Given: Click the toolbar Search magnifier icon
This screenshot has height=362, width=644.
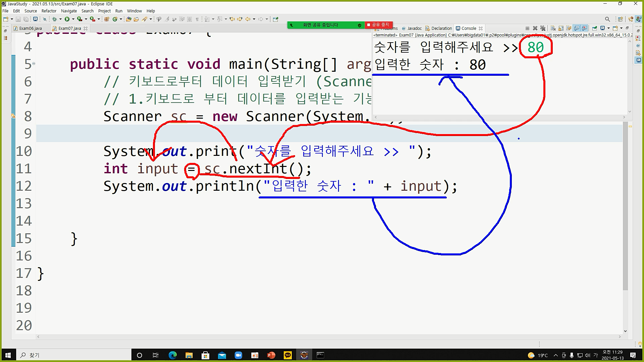Looking at the screenshot, I should pos(607,19).
